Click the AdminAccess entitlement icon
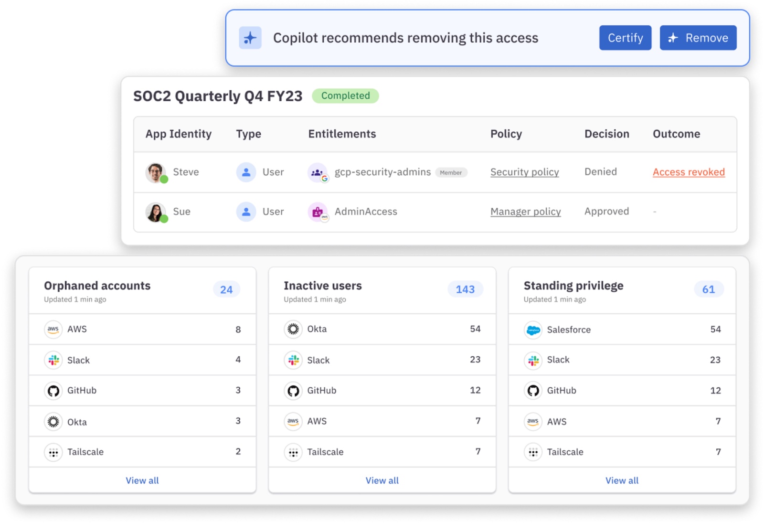 click(x=318, y=212)
